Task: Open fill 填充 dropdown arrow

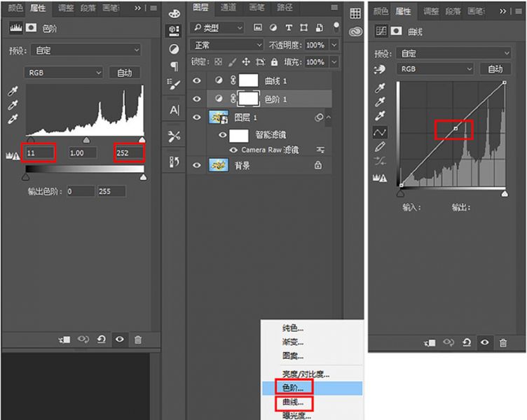Action: pos(334,62)
